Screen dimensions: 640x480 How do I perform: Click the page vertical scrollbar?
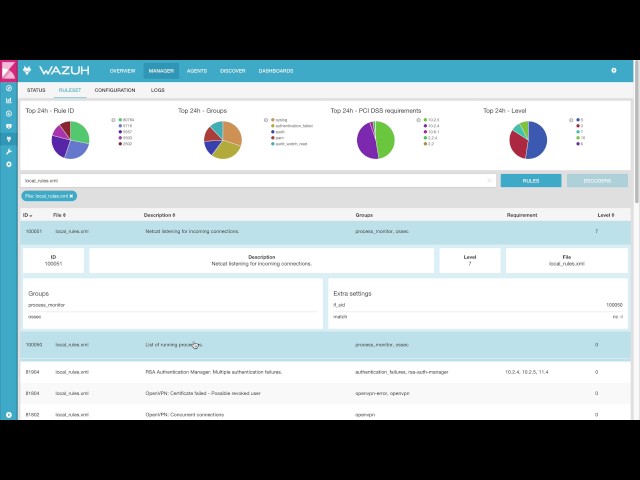pyautogui.click(x=637, y=131)
